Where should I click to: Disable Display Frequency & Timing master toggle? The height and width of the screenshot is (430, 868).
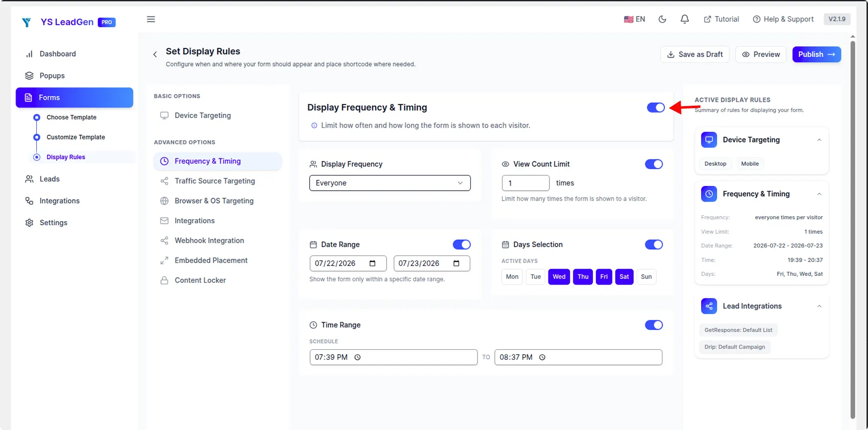(656, 108)
